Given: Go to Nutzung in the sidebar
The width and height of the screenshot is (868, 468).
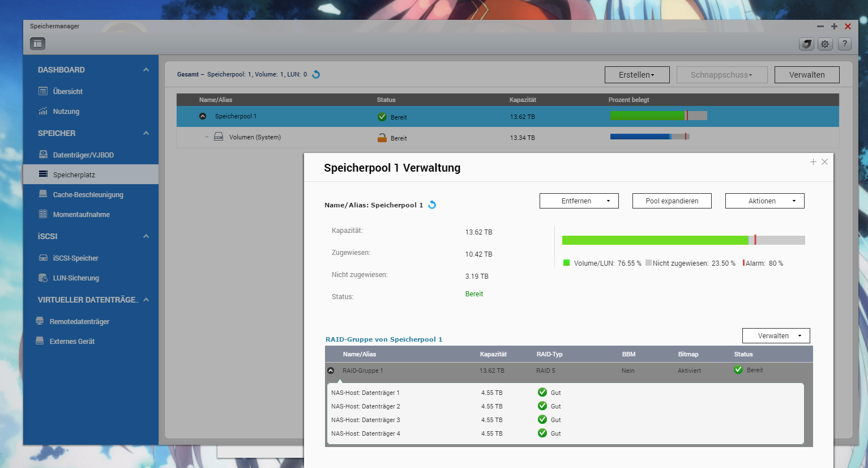Looking at the screenshot, I should click(x=91, y=111).
